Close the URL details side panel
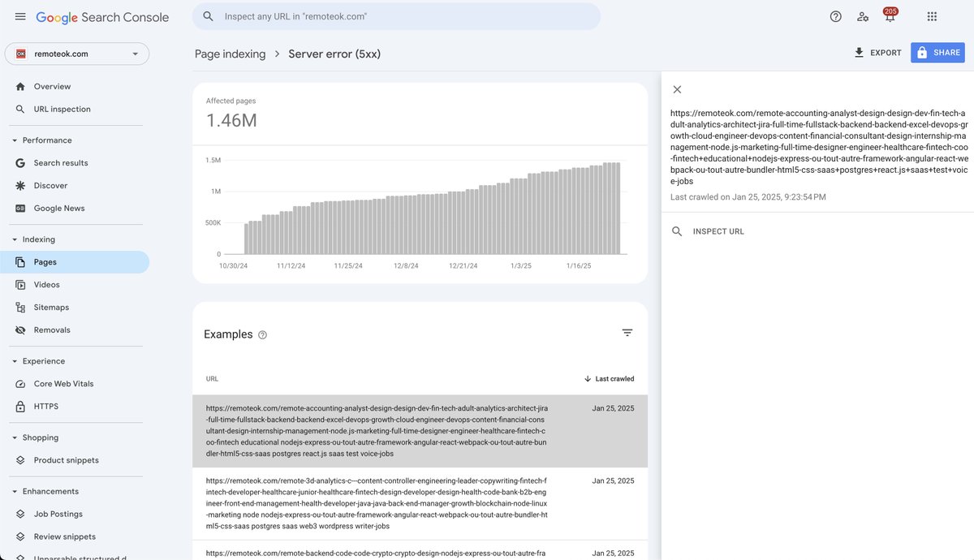The height and width of the screenshot is (560, 974). tap(677, 89)
